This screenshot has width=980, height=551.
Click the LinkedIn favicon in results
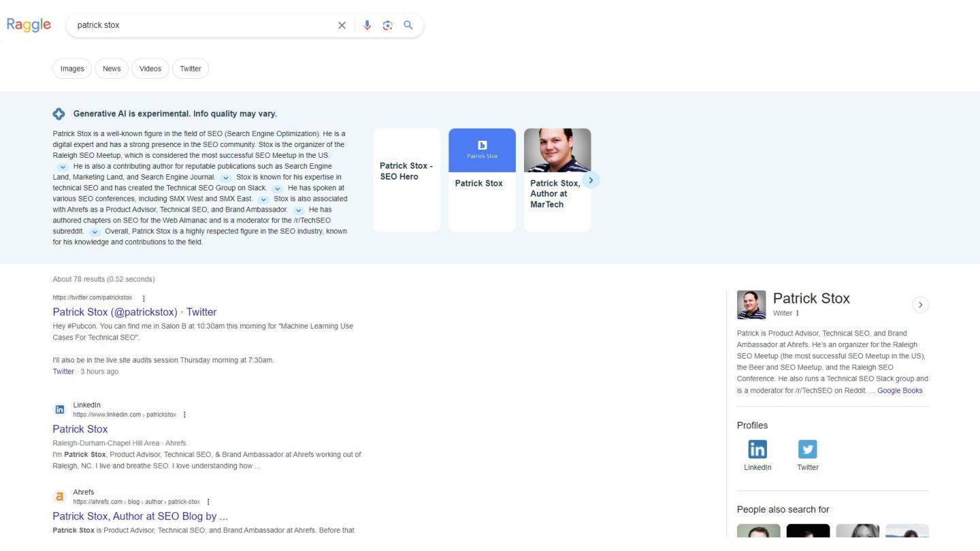60,410
